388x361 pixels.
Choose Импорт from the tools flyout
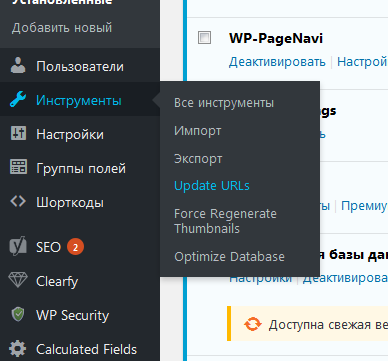198,131
